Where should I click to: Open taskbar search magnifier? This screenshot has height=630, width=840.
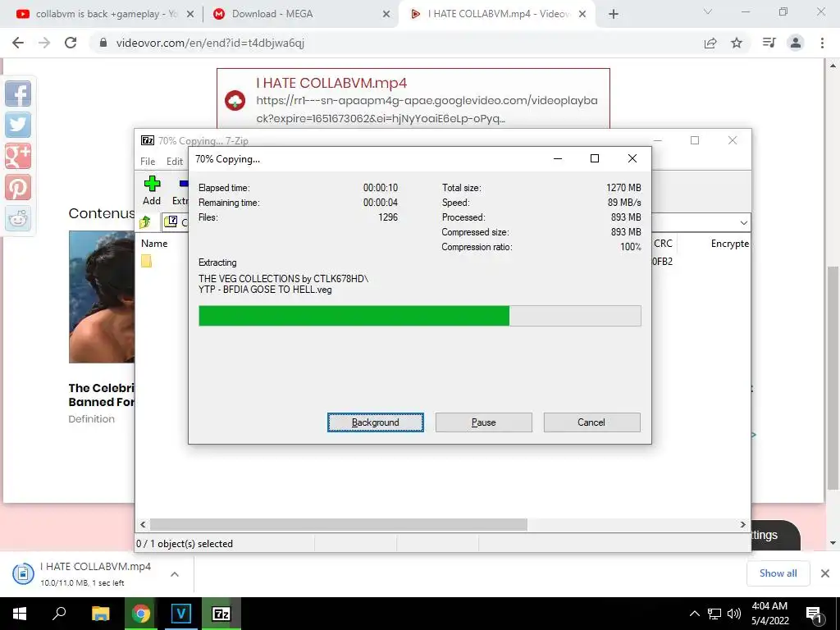click(59, 614)
